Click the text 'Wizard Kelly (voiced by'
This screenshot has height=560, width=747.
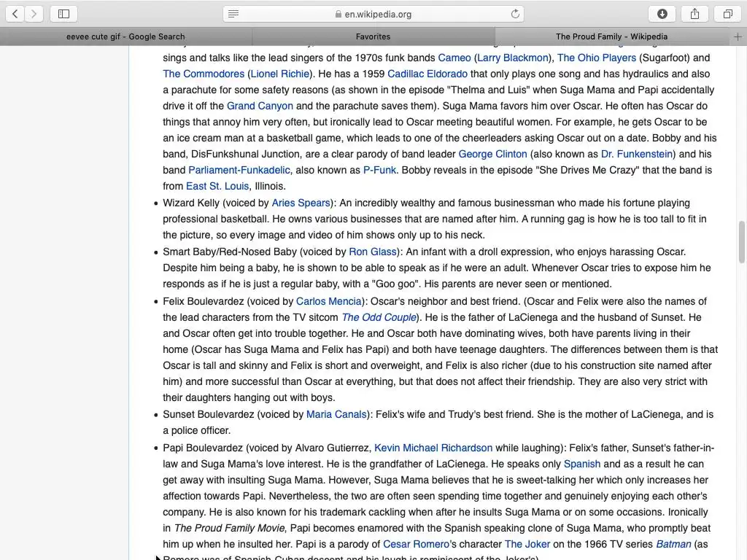click(x=216, y=203)
